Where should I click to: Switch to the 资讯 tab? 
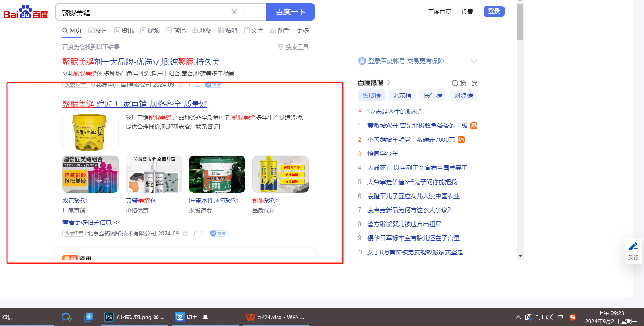pyautogui.click(x=124, y=30)
